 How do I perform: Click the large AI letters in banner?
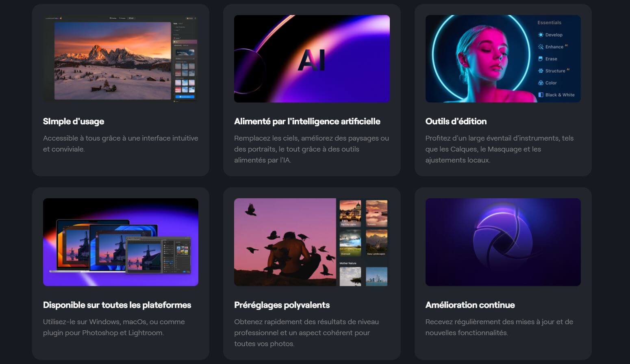tap(312, 60)
